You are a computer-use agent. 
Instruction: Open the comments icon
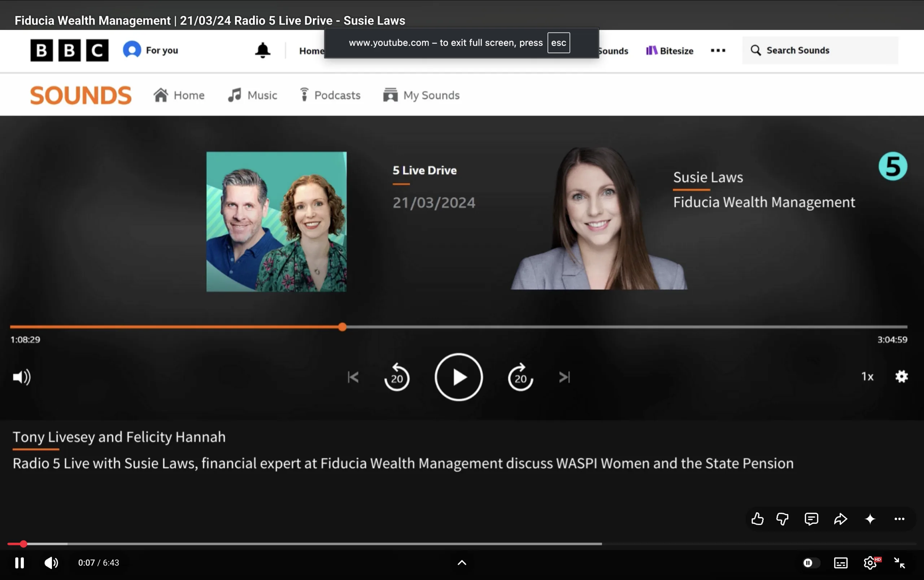pos(811,519)
